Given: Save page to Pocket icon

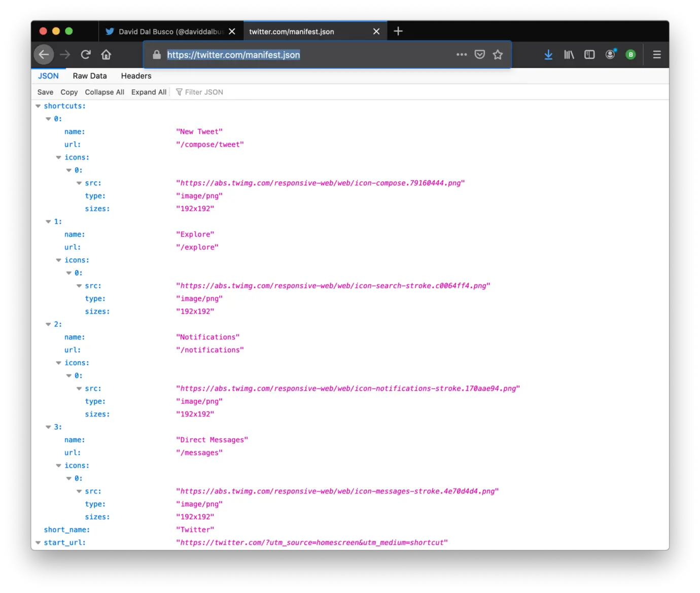Looking at the screenshot, I should 479,55.
